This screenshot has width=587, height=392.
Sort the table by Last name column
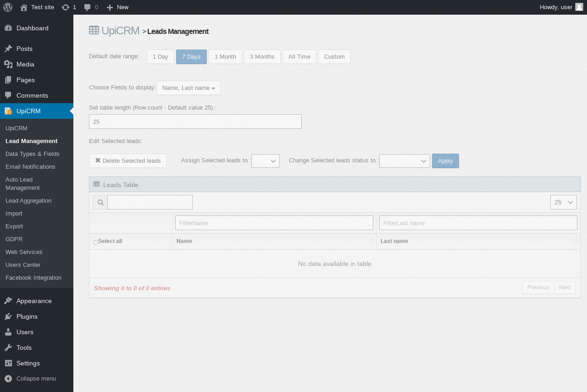click(x=478, y=242)
